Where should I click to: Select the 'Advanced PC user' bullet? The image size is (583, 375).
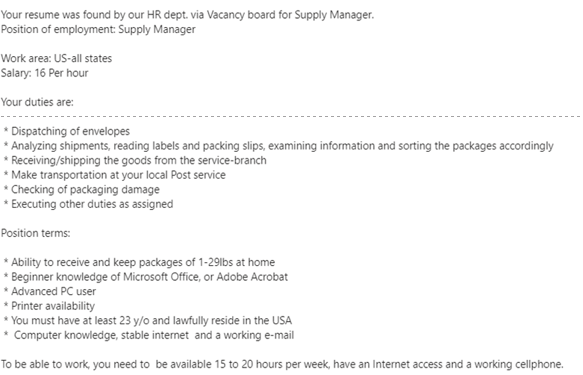tap(50, 291)
